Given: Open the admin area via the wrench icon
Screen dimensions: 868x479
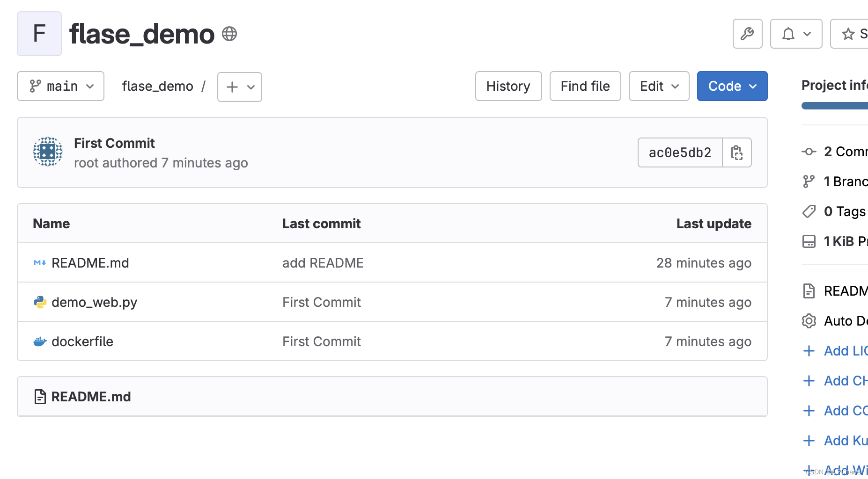Looking at the screenshot, I should (747, 33).
